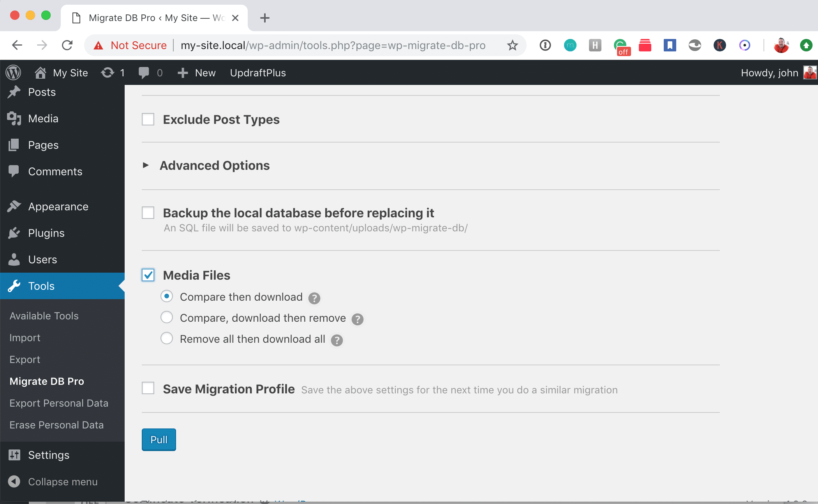Bookmark this page with the star icon

[x=512, y=46]
